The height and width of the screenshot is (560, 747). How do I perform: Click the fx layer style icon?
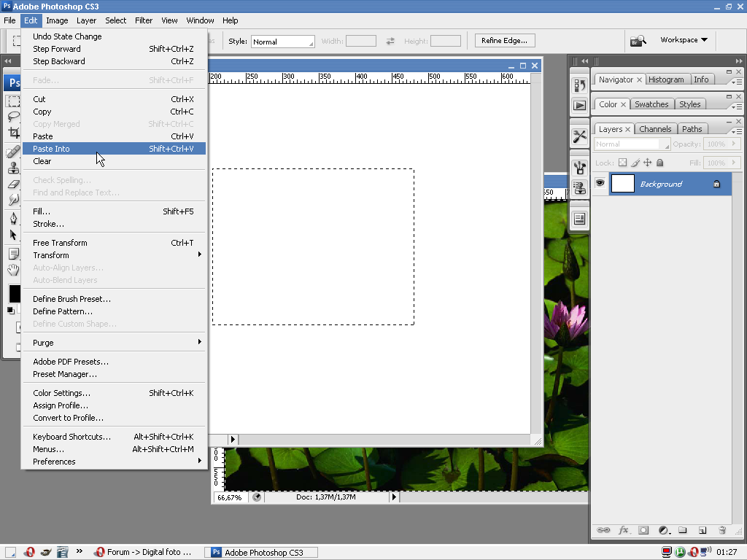coord(624,530)
